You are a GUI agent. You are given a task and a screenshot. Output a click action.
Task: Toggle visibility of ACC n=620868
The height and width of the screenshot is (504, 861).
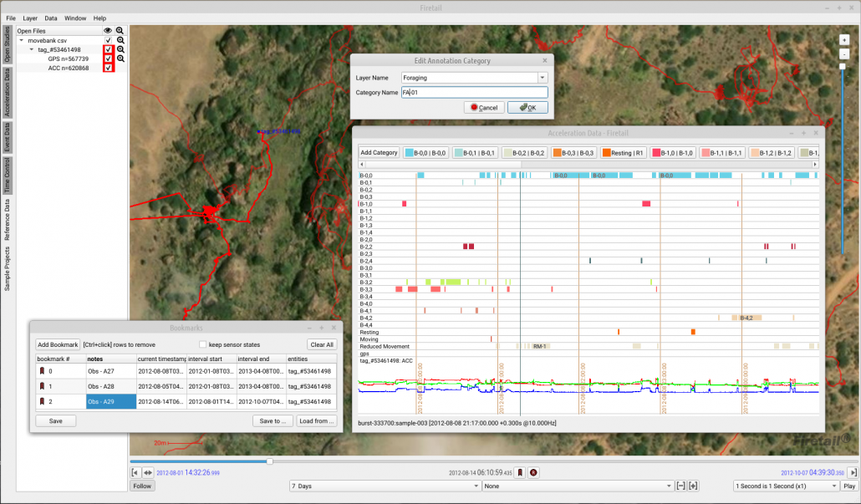[x=108, y=68]
